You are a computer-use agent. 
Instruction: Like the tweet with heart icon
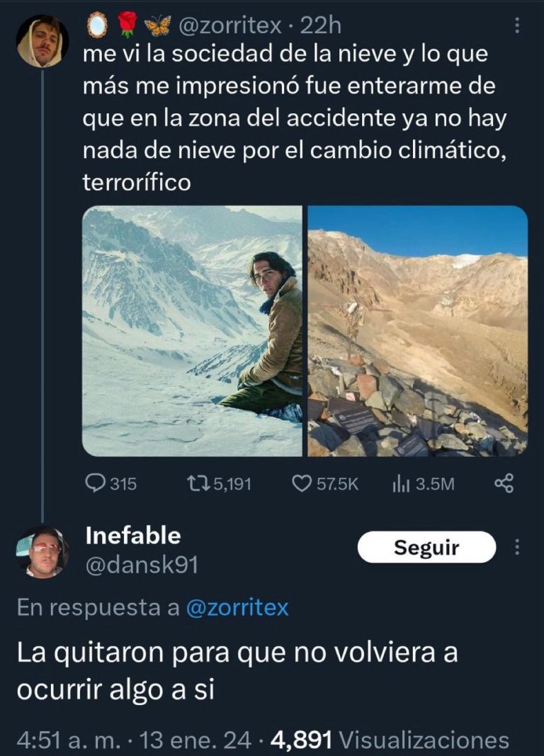pyautogui.click(x=302, y=483)
